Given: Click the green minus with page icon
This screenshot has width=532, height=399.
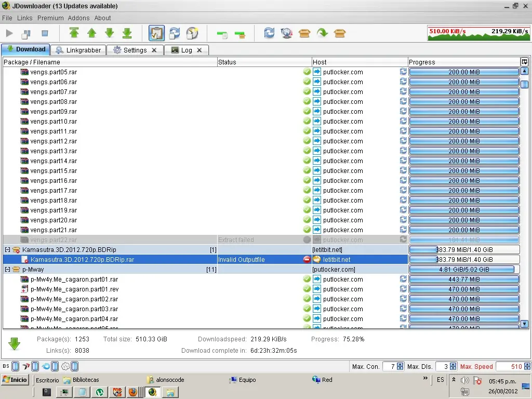Looking at the screenshot, I should [x=222, y=34].
